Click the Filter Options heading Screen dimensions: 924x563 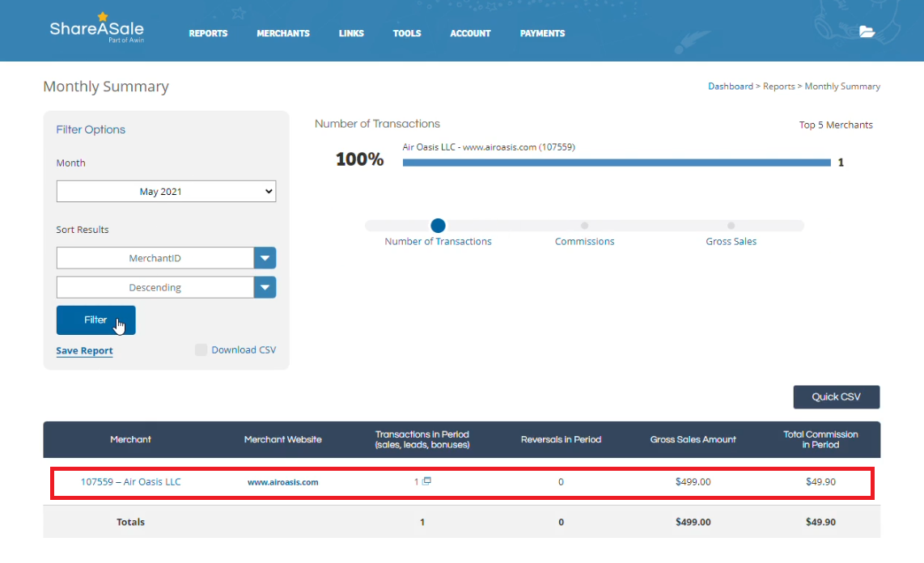[91, 129]
